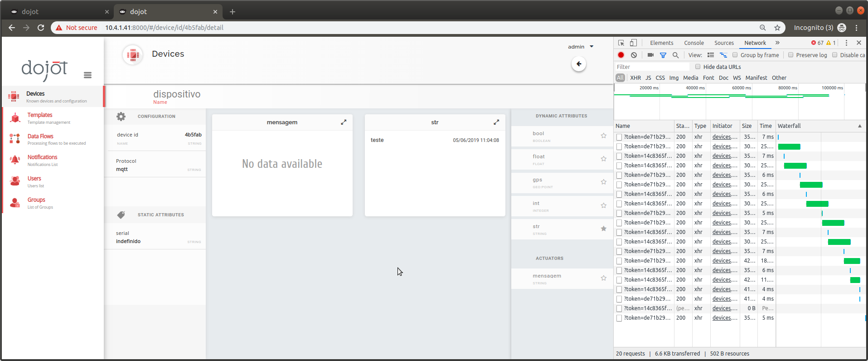Image resolution: width=868 pixels, height=361 pixels.
Task: Star the mensagem actuator
Action: coord(604,278)
